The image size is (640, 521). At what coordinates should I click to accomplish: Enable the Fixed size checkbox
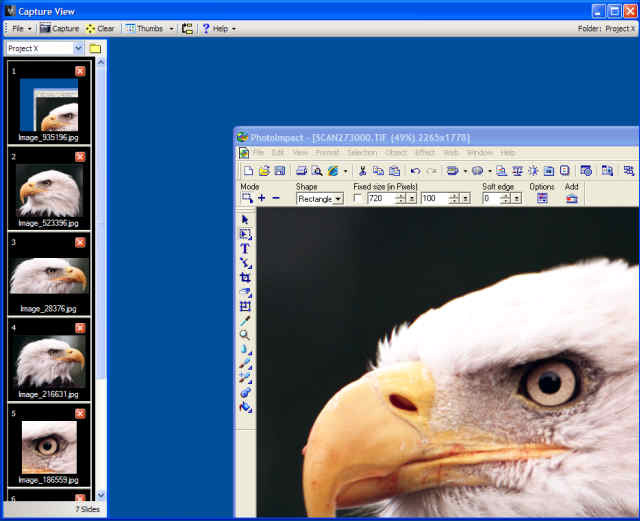click(x=358, y=198)
